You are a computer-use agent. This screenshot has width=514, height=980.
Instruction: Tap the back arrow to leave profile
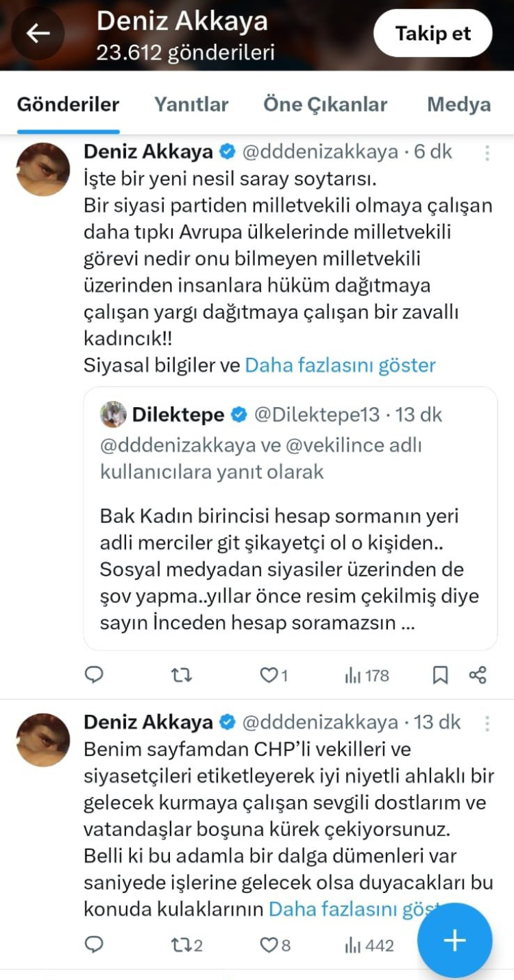point(38,32)
